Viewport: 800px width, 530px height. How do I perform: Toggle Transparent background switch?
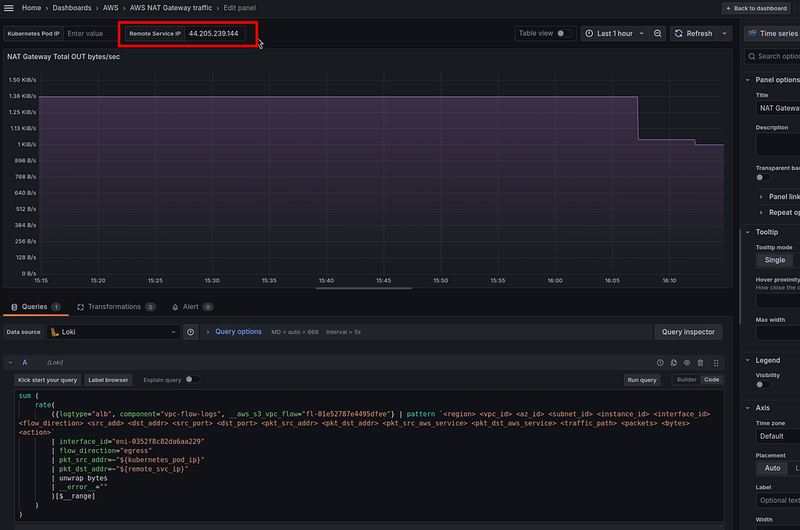tap(763, 178)
